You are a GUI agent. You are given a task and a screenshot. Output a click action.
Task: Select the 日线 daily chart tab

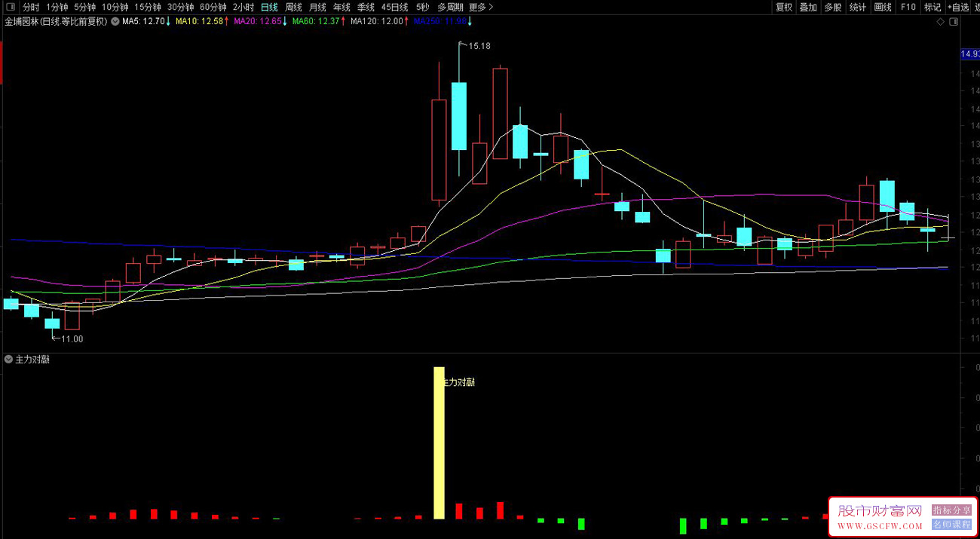point(269,7)
